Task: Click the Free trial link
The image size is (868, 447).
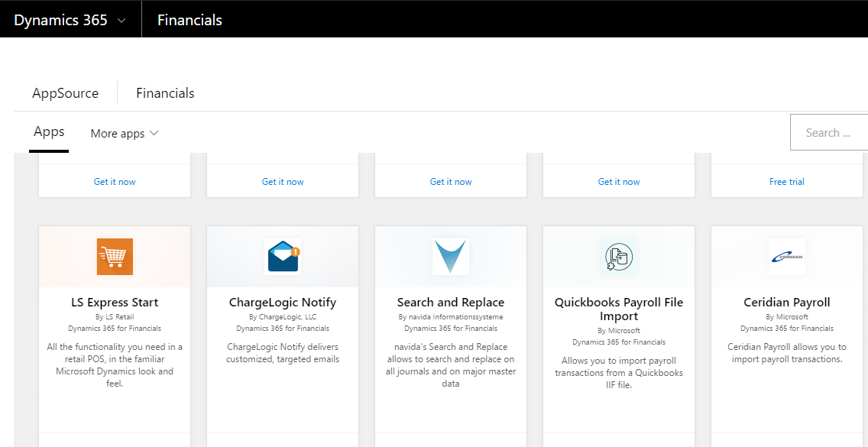Action: tap(786, 182)
